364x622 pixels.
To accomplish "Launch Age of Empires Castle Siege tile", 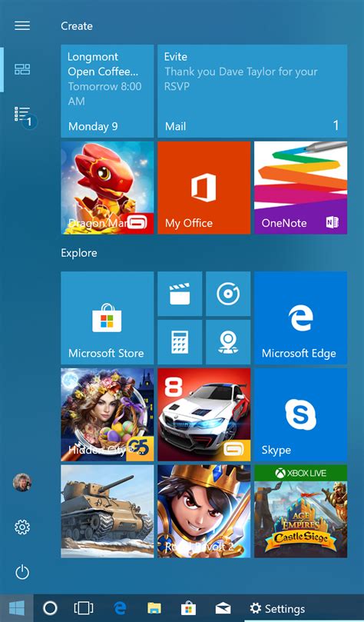I will 300,511.
